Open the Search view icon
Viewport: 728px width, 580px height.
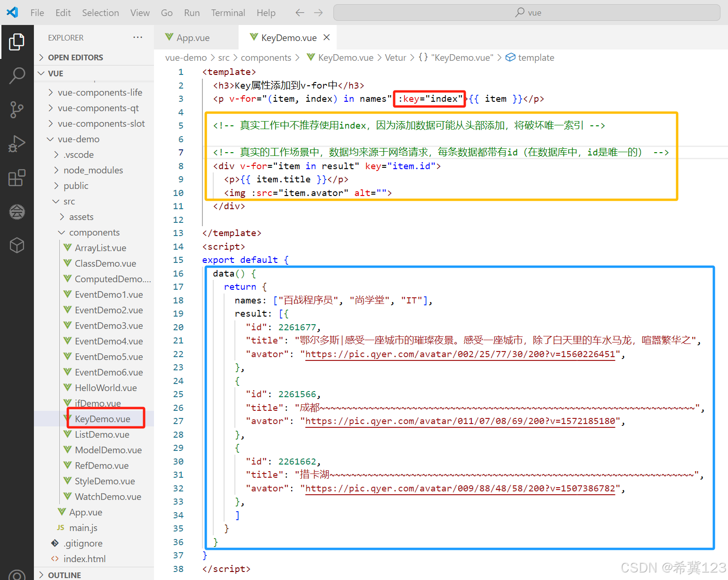(x=16, y=75)
